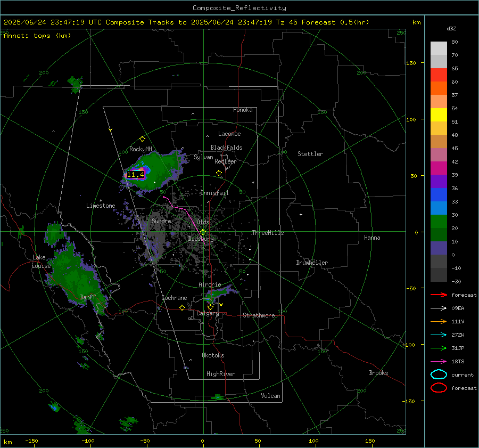Image resolution: width=479 pixels, height=448 pixels.
Task: Click the dBZ legend heading
Action: (x=451, y=28)
